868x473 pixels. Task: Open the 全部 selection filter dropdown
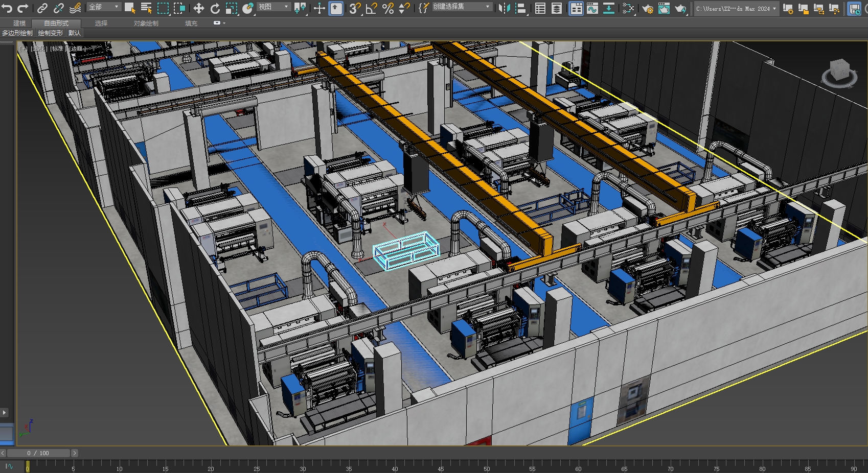(x=104, y=7)
